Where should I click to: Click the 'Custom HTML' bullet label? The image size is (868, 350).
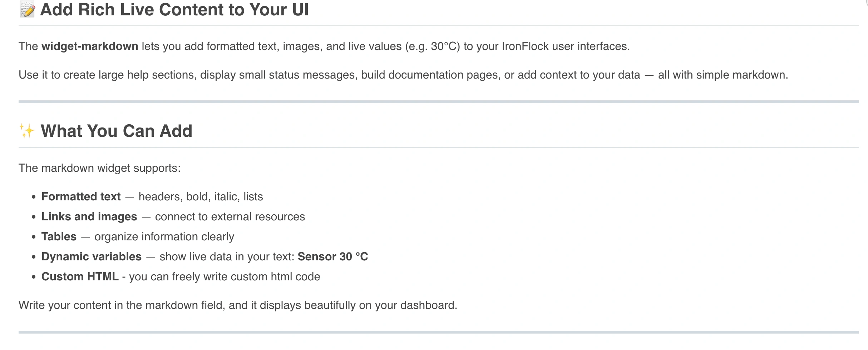pos(80,277)
